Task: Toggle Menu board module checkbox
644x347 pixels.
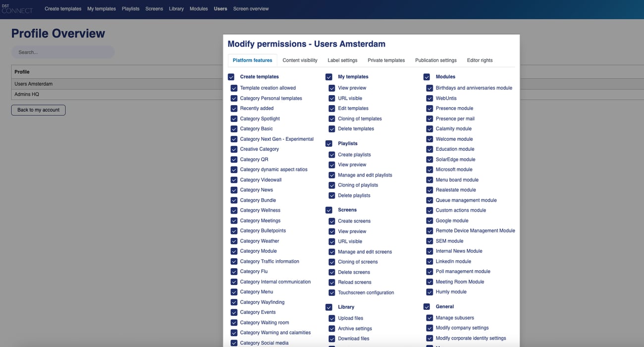Action: pyautogui.click(x=429, y=179)
